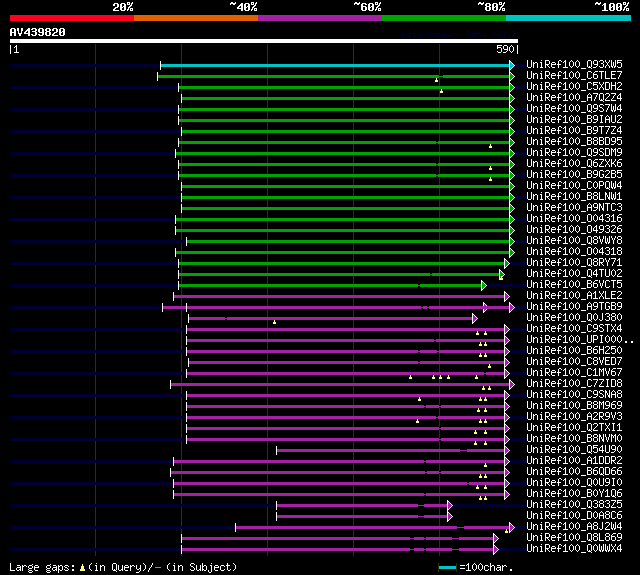Click the 590 end position label
This screenshot has width=640, height=575.
point(505,49)
